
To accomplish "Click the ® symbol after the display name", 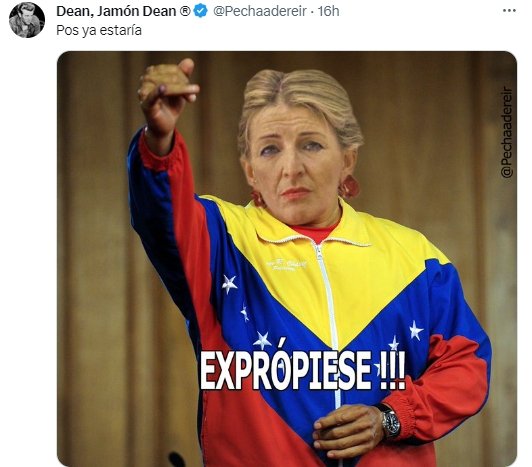I will click(185, 12).
